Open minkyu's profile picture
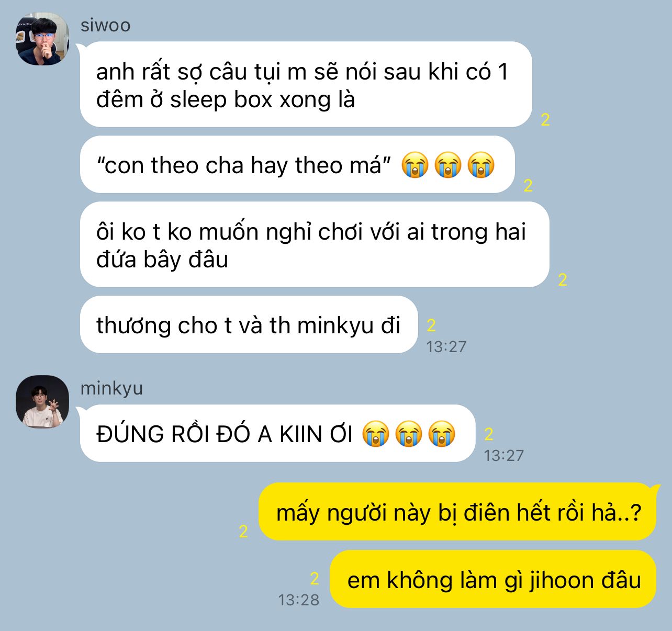Screen dimensions: 672x631 42,401
